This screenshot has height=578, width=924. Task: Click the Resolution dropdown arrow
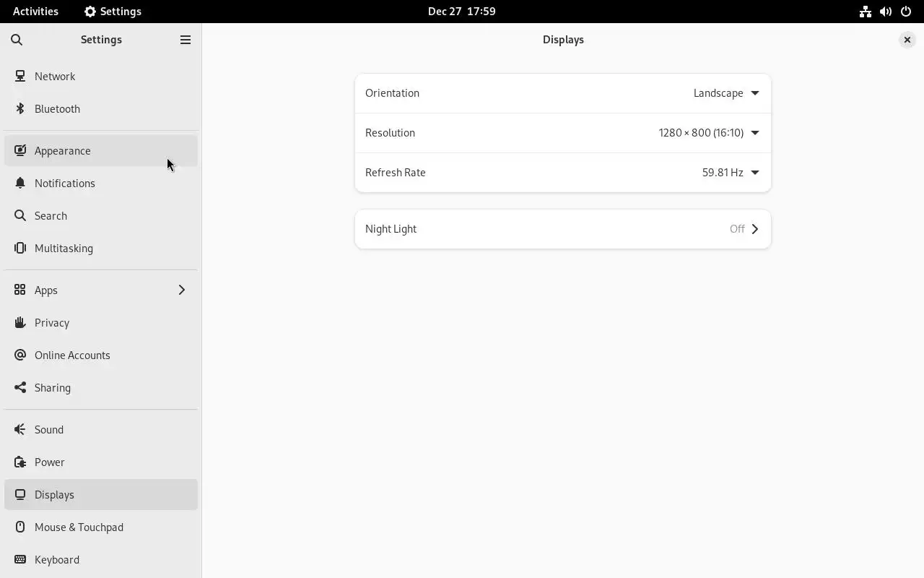(x=755, y=133)
